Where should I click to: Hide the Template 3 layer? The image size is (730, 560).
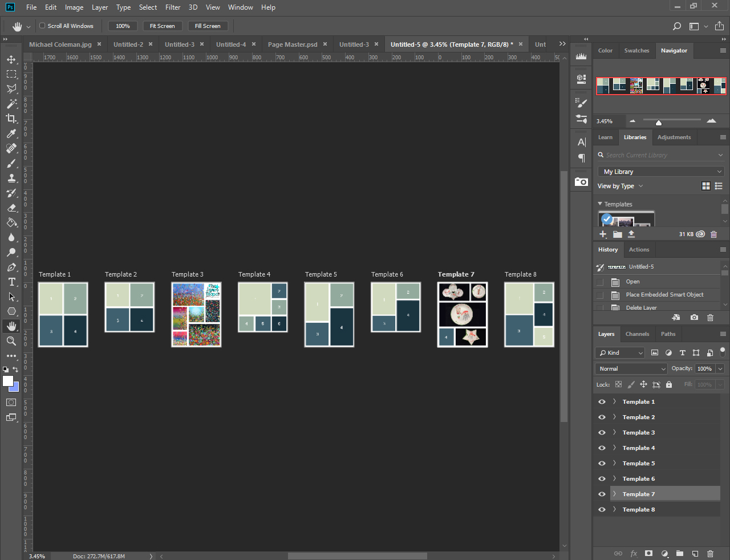click(602, 432)
